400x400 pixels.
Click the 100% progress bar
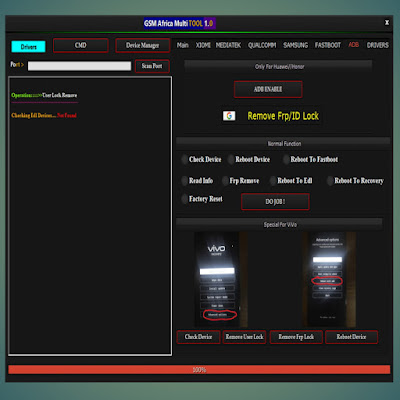click(199, 369)
